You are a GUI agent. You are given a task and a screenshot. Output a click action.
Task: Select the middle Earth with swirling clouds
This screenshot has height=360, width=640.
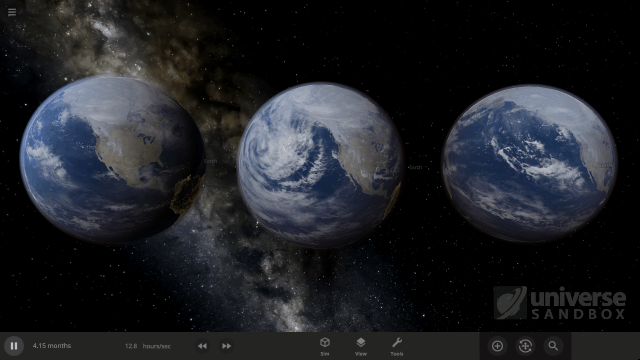(x=320, y=165)
